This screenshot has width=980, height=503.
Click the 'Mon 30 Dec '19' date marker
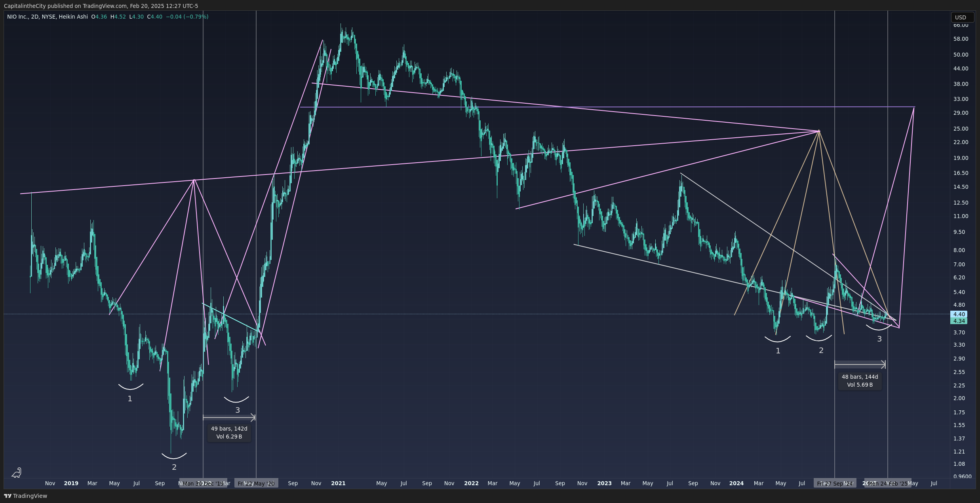[x=203, y=483]
